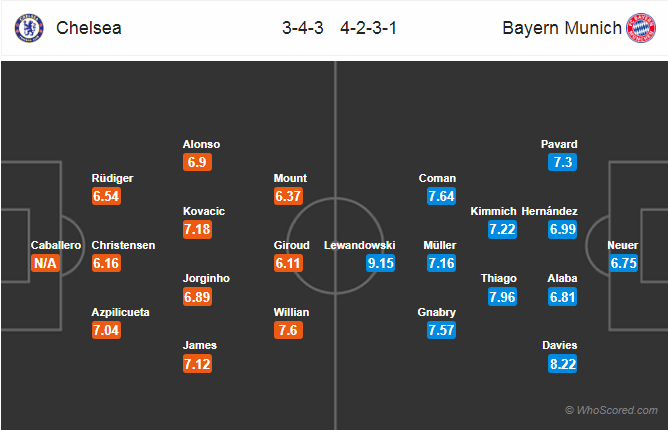Click player name Azpilicueta
The image size is (668, 430).
coord(120,312)
